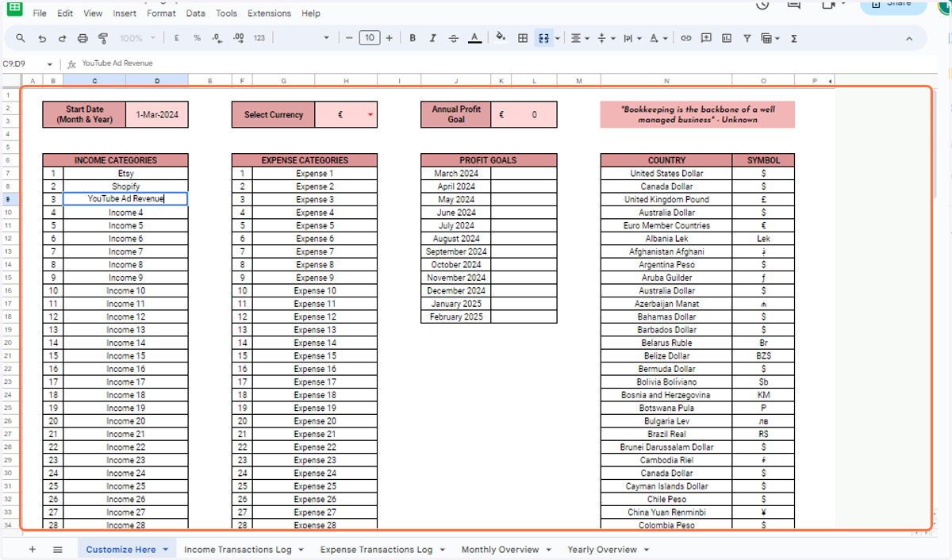
Task: Open more number formats (123)
Action: pyautogui.click(x=259, y=38)
